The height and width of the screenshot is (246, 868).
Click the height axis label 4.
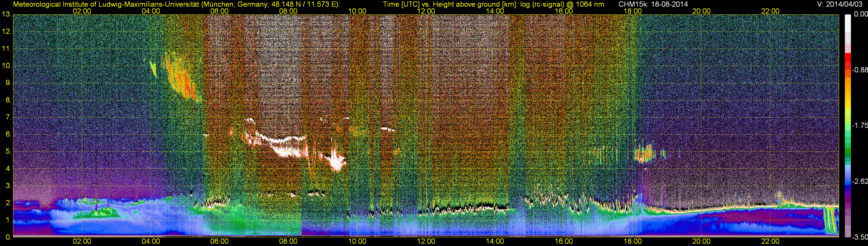[8, 169]
